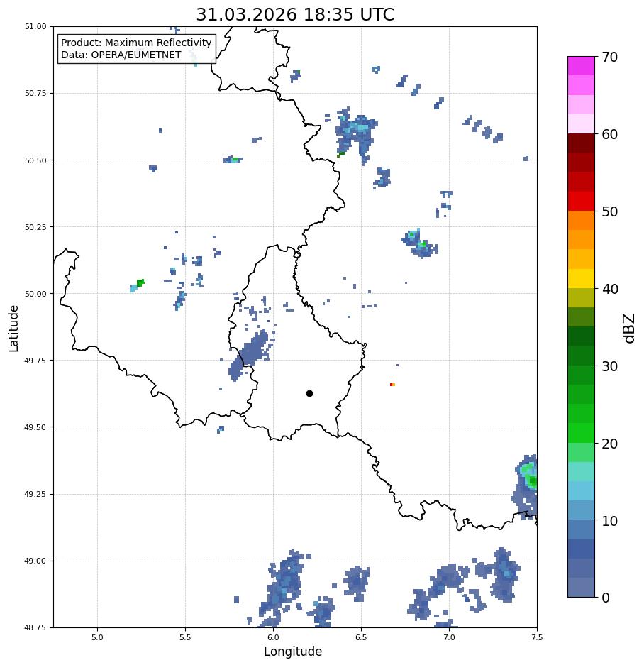
Task: Click the colorbar tick label '20'
Action: coord(610,444)
